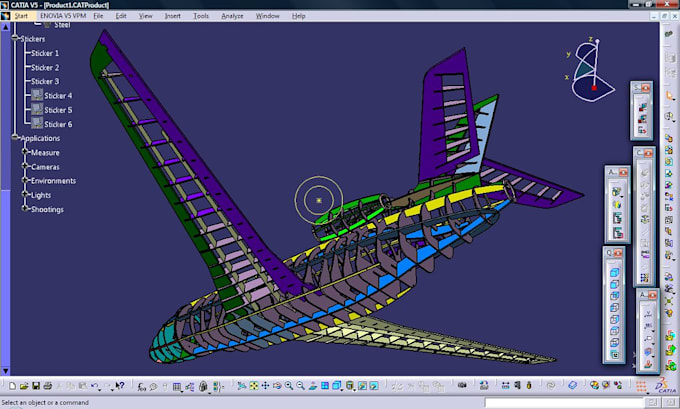Click Fit All In view icon
This screenshot has height=409, width=680.
click(x=254, y=386)
